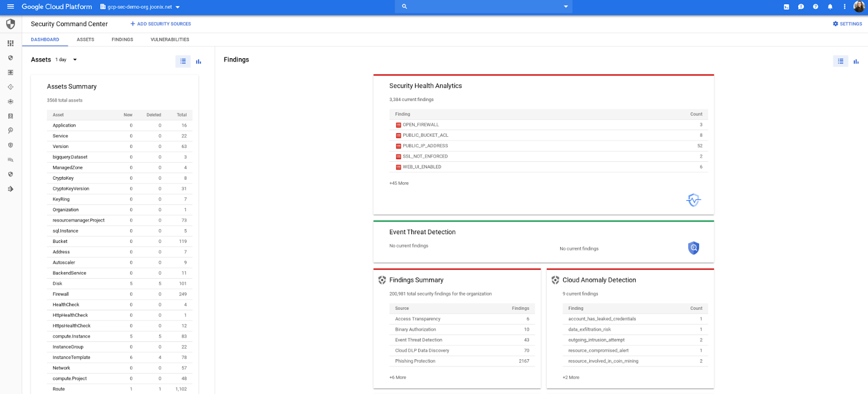868x394 pixels.
Task: Click the list-with-magnifier icon in left sidebar
Action: (10, 160)
